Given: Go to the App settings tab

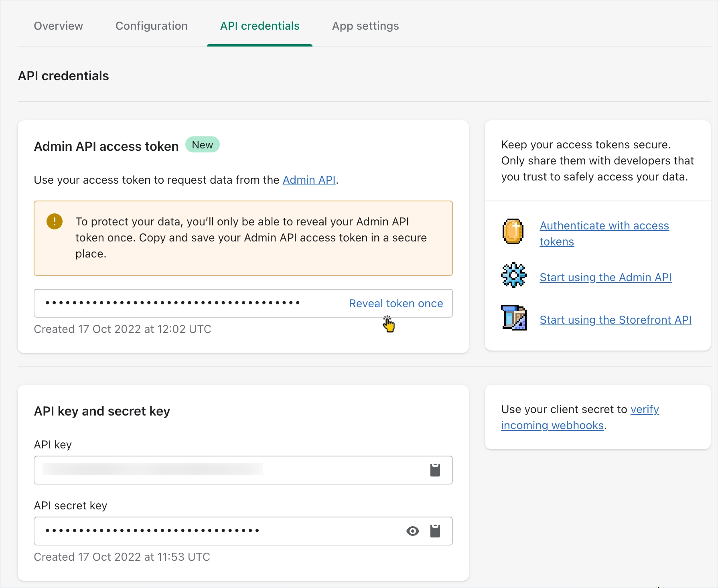Looking at the screenshot, I should tap(365, 26).
